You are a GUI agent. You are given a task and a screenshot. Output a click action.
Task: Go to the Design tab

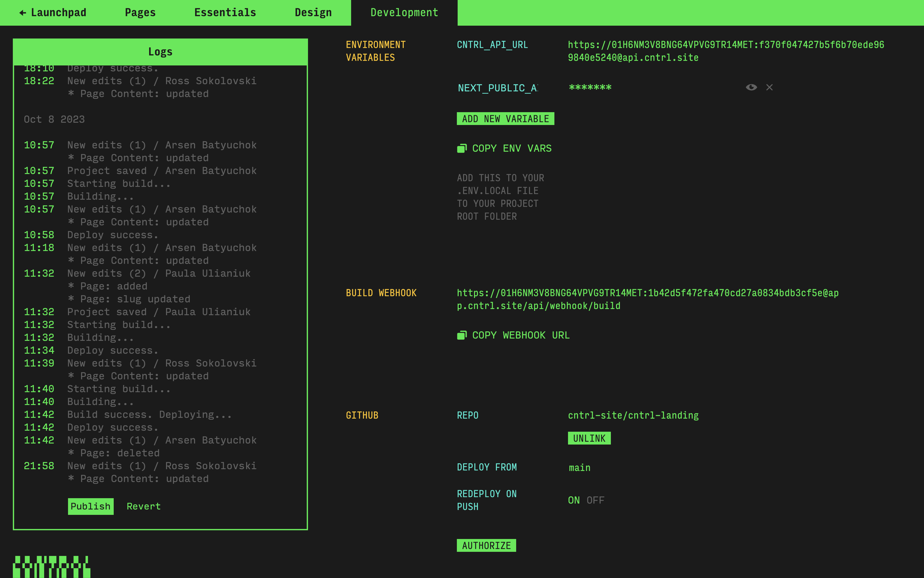pyautogui.click(x=313, y=13)
